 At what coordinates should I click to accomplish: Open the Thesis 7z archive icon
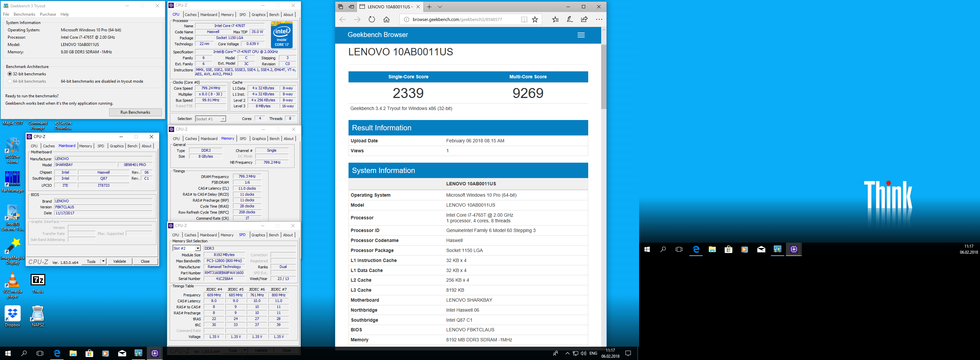(x=38, y=284)
